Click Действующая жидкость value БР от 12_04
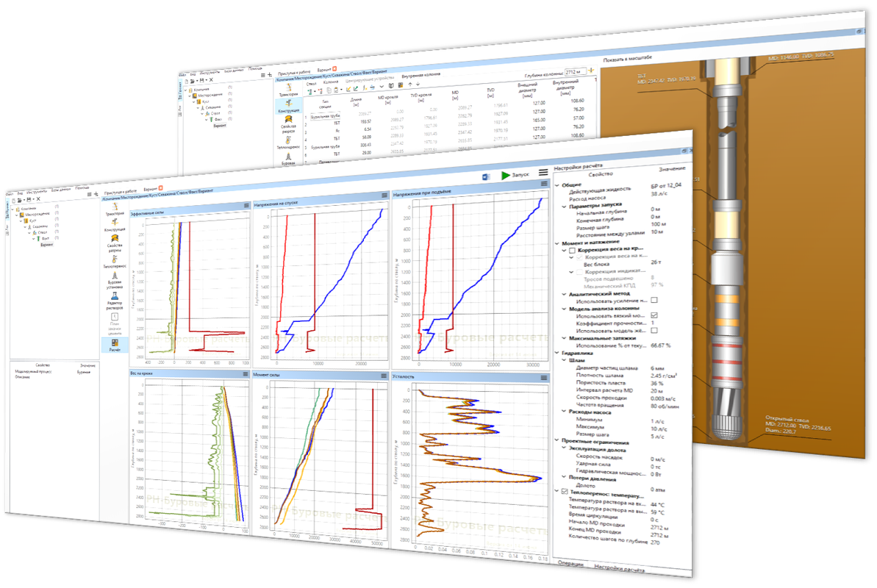Image resolution: width=877 pixels, height=588 pixels. [x=666, y=185]
